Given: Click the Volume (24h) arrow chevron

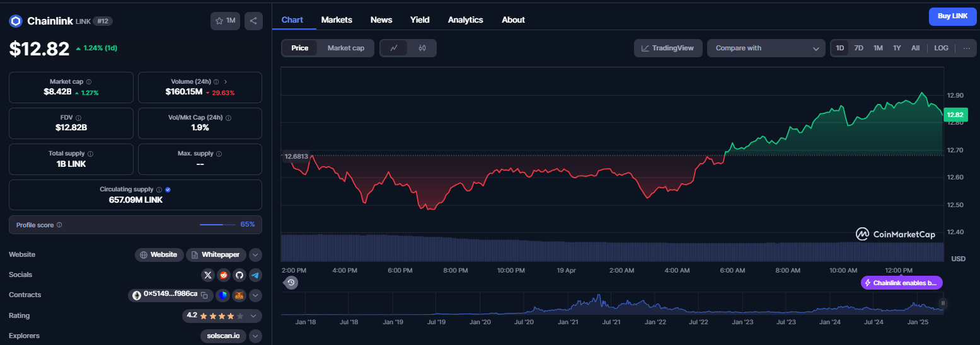Looking at the screenshot, I should click(x=226, y=82).
